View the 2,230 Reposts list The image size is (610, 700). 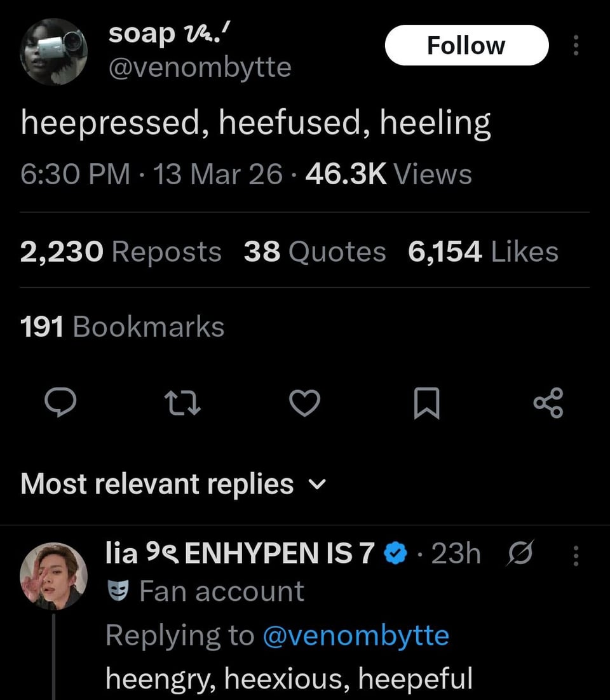click(121, 252)
